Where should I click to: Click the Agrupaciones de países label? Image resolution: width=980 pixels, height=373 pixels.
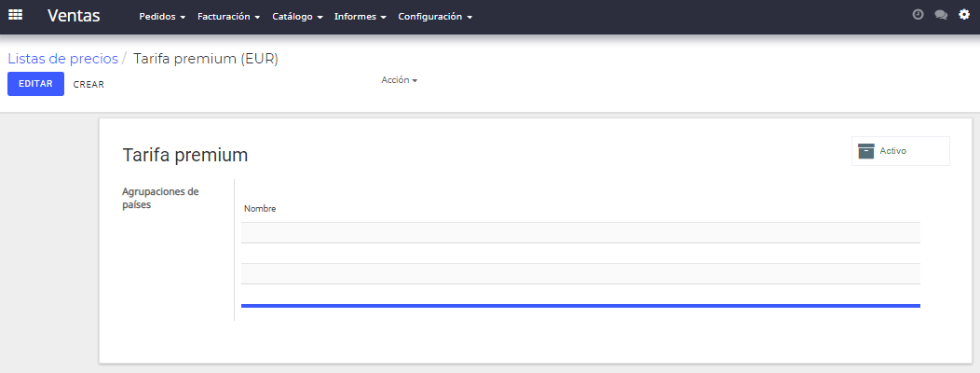tap(160, 198)
